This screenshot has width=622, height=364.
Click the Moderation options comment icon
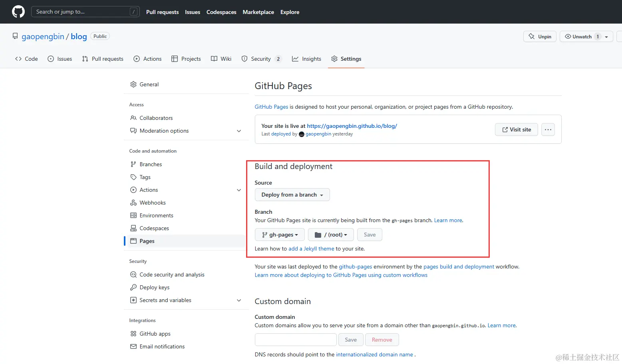pos(133,131)
